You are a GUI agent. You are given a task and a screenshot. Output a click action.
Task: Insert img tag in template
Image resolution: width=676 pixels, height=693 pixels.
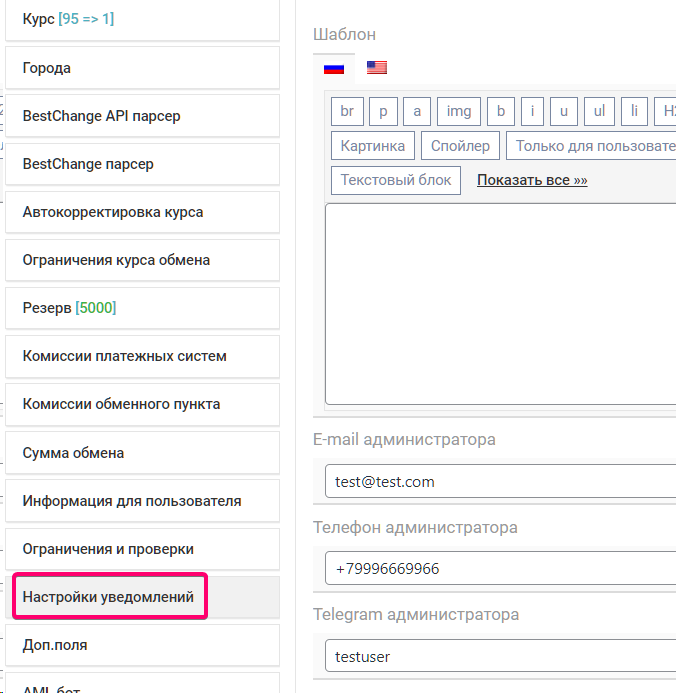click(458, 111)
